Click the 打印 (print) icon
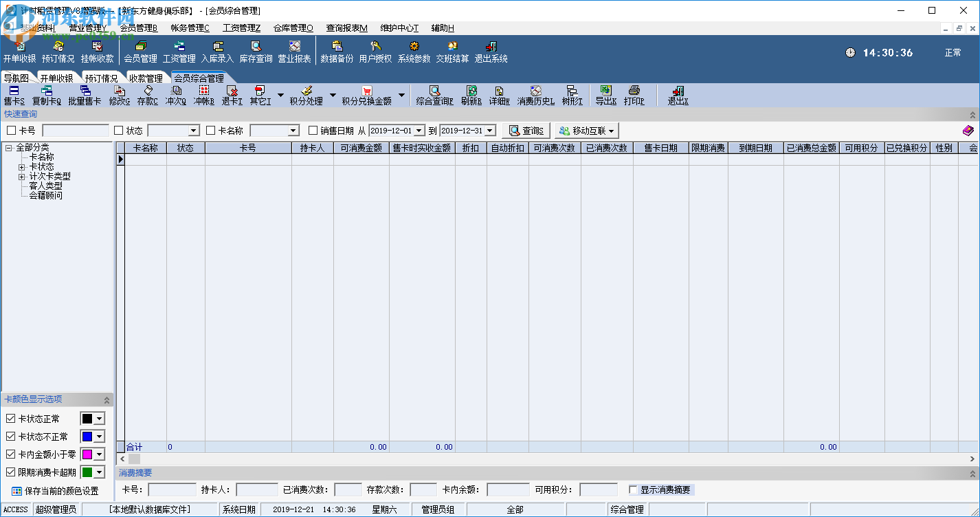 pos(634,96)
